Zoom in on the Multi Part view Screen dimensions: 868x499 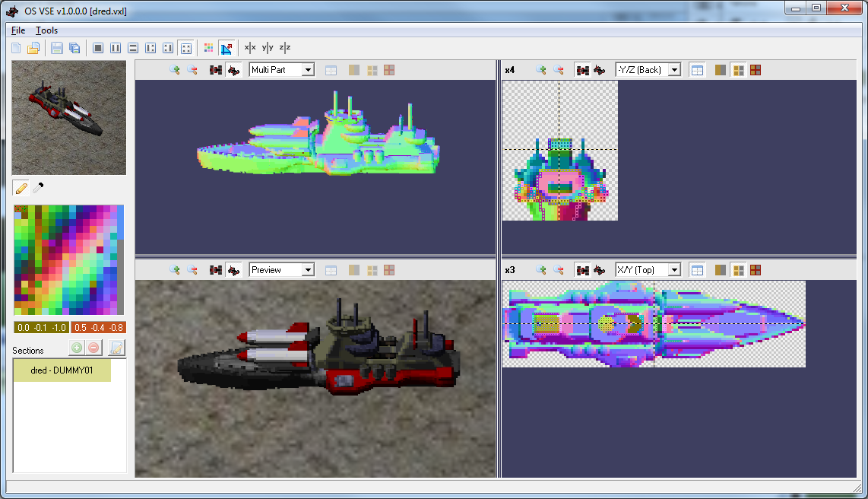tap(173, 70)
